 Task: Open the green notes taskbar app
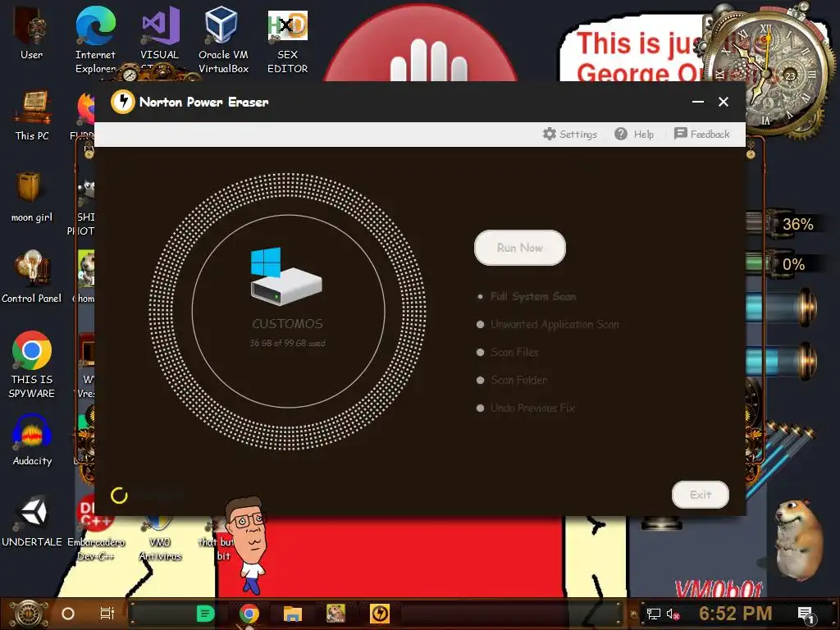[205, 614]
